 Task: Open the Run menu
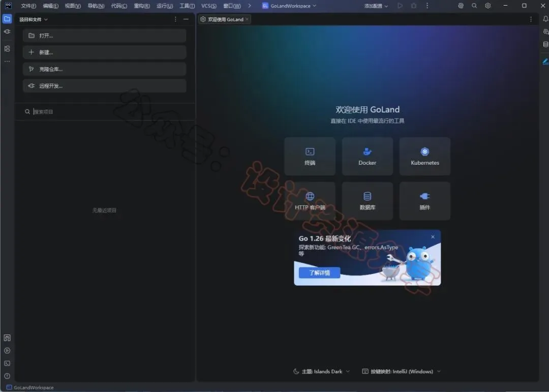[165, 6]
